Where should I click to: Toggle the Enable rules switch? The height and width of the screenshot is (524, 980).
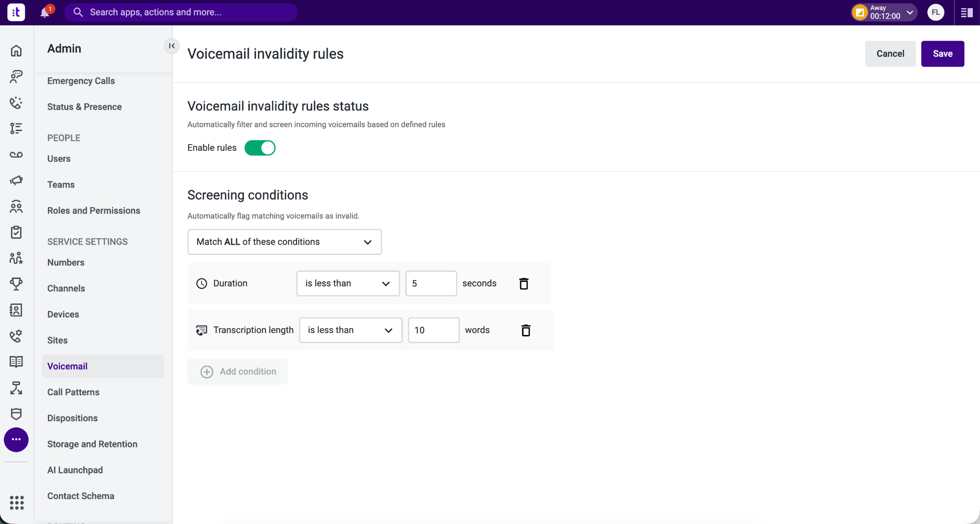(x=260, y=148)
